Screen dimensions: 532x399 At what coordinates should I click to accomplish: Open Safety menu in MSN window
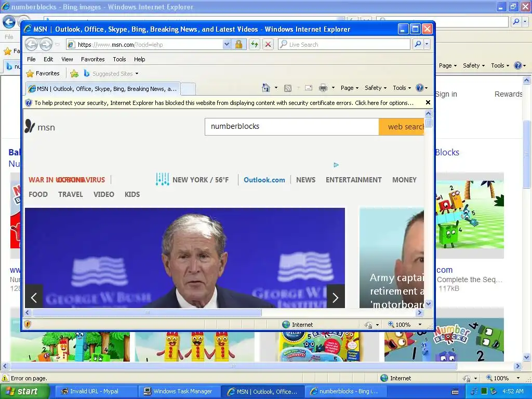[375, 88]
